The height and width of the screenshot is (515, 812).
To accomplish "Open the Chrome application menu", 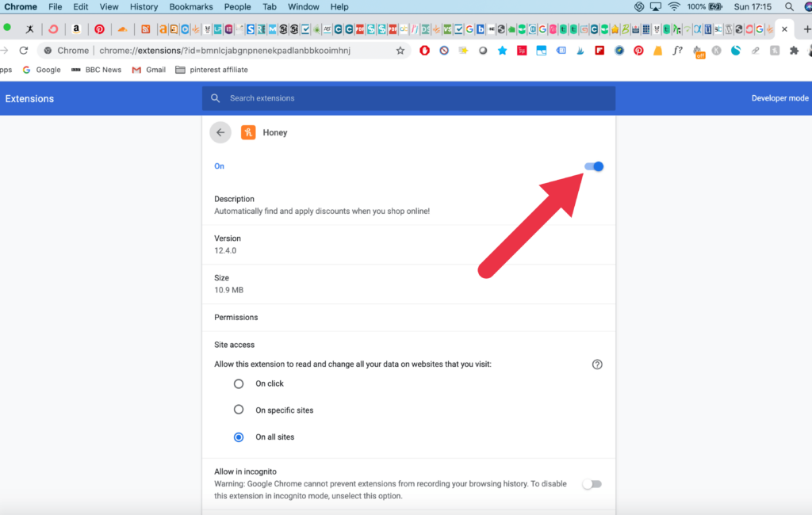I will pyautogui.click(x=21, y=6).
